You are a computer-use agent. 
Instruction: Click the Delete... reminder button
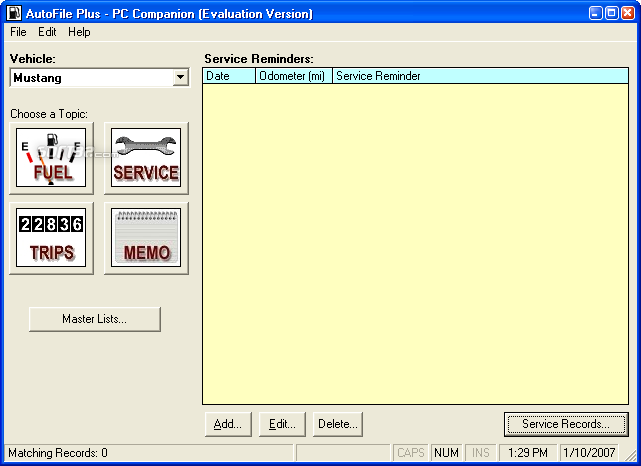(x=338, y=424)
